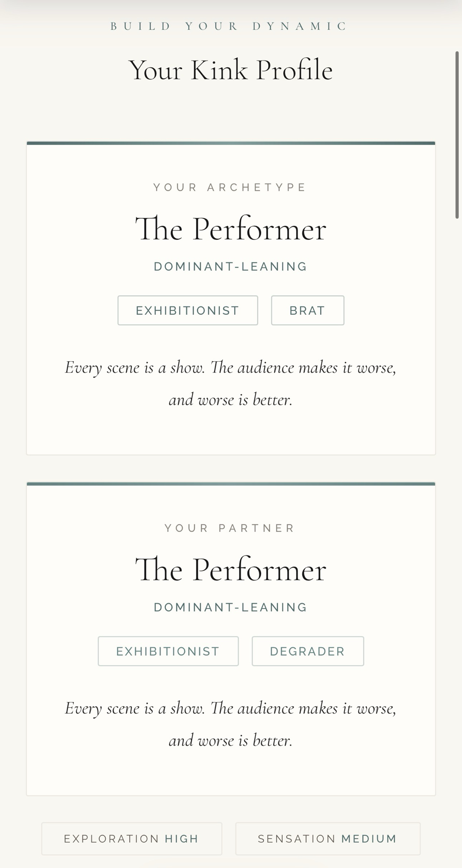Viewport: 462px width, 868px height.
Task: Click Dominant-Leaning label in archetype card
Action: click(230, 267)
